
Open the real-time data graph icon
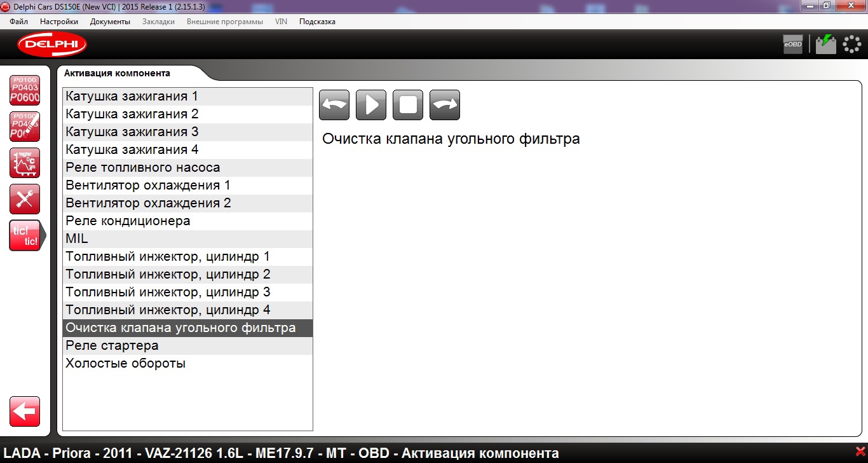coord(25,163)
